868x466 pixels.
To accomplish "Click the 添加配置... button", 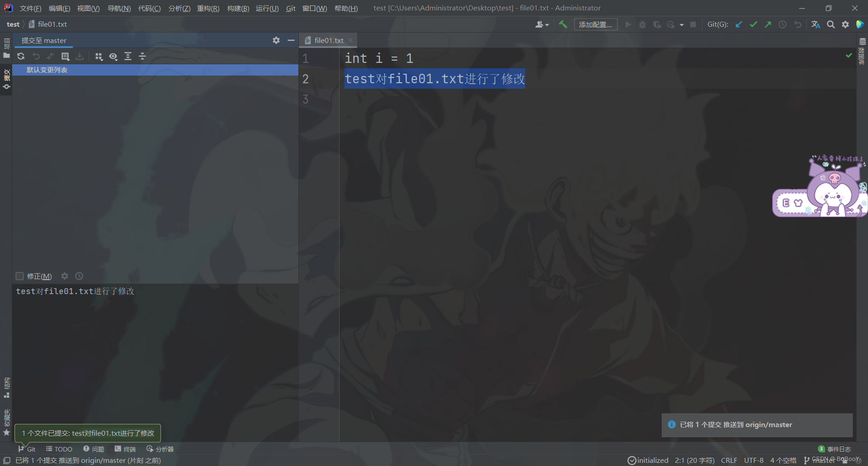I will [x=595, y=24].
